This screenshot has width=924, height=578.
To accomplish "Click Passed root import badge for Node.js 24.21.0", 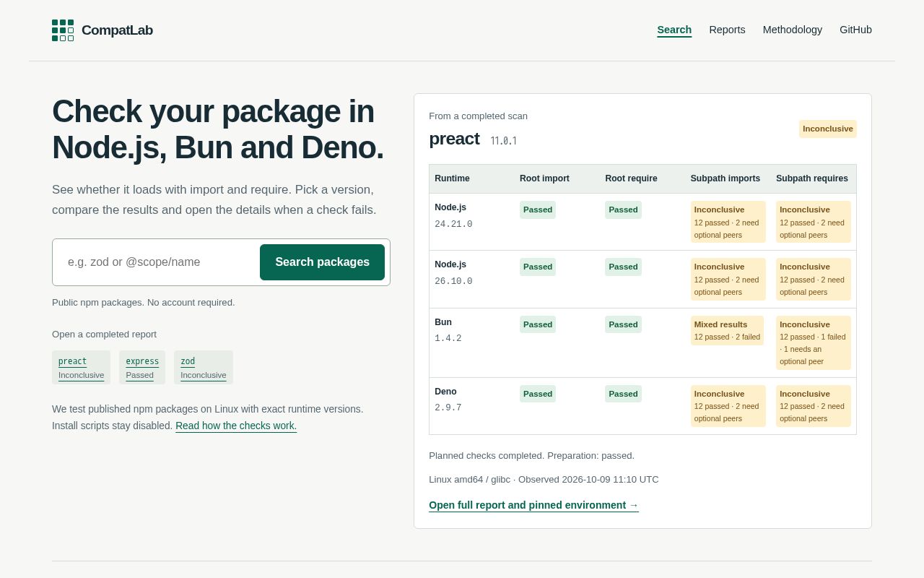I will coord(538,210).
